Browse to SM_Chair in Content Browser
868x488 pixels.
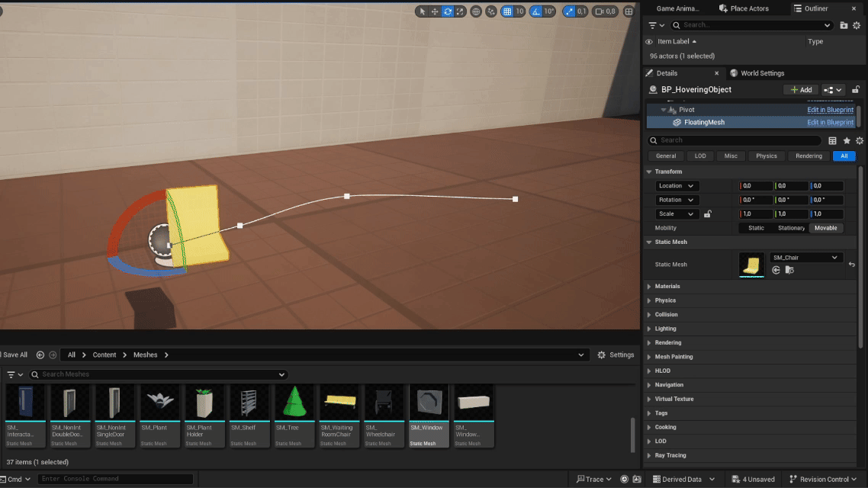pyautogui.click(x=789, y=270)
